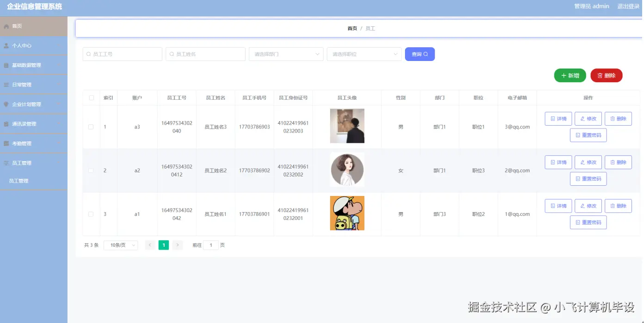Open 通讯录管理 from the sidebar

[27, 123]
